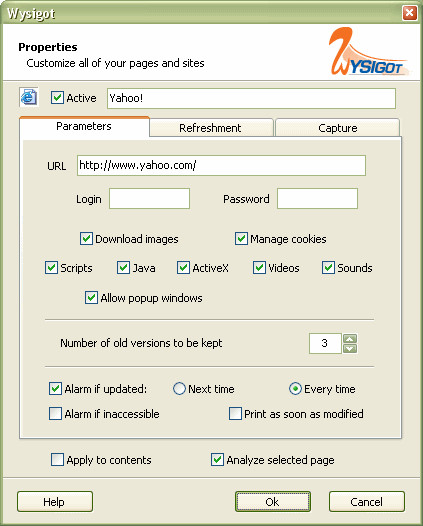
Task: Click the page name field containing Yahoo!
Action: (251, 98)
